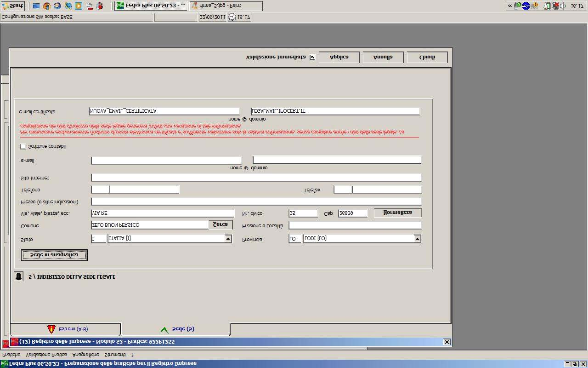Click the certified email domain field LEGALMAIL.INFOCERT.IT
This screenshot has width=588, height=368.
pos(335,111)
